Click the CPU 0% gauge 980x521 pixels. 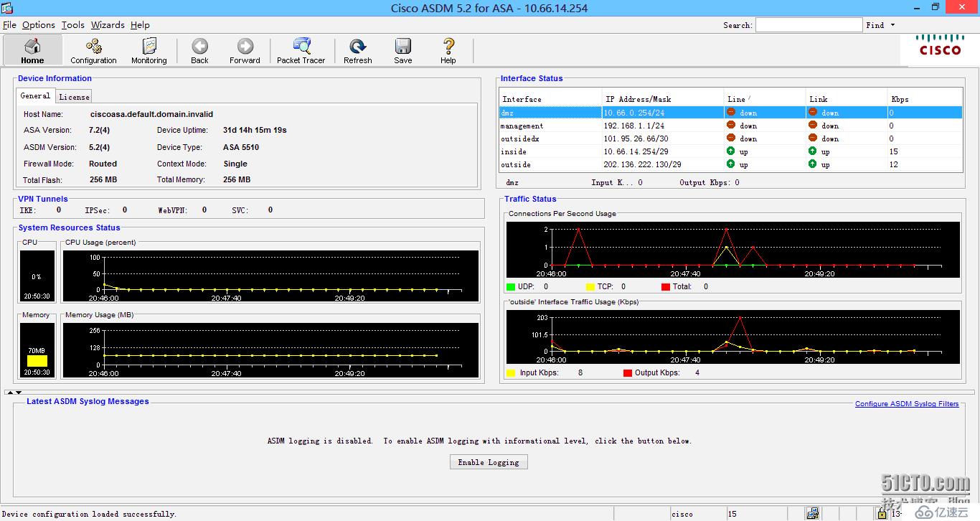(37, 276)
